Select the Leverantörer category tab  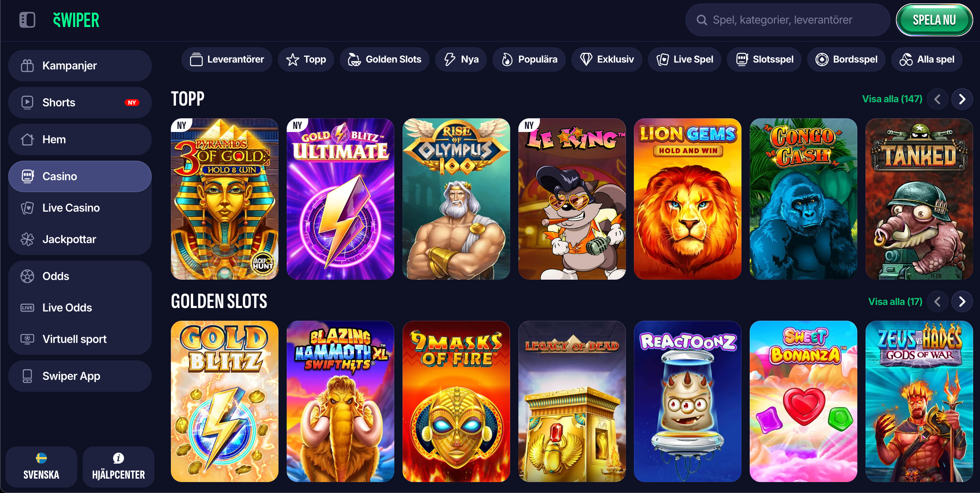[227, 59]
